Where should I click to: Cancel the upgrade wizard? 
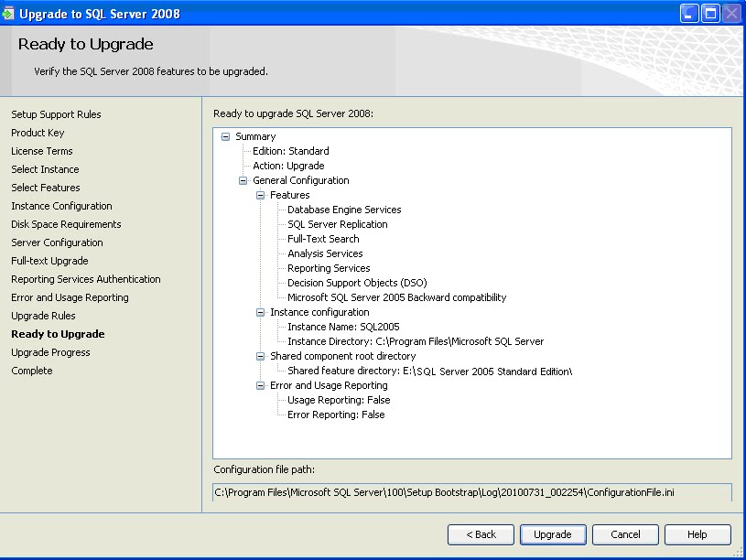coord(625,534)
